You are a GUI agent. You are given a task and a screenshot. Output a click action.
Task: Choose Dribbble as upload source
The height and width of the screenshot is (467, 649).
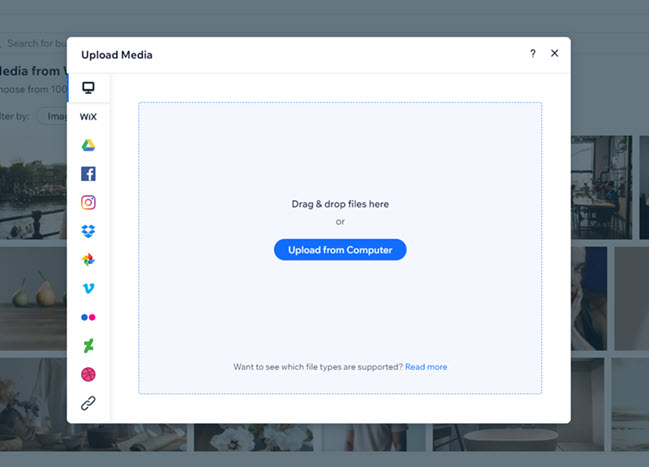pyautogui.click(x=88, y=374)
